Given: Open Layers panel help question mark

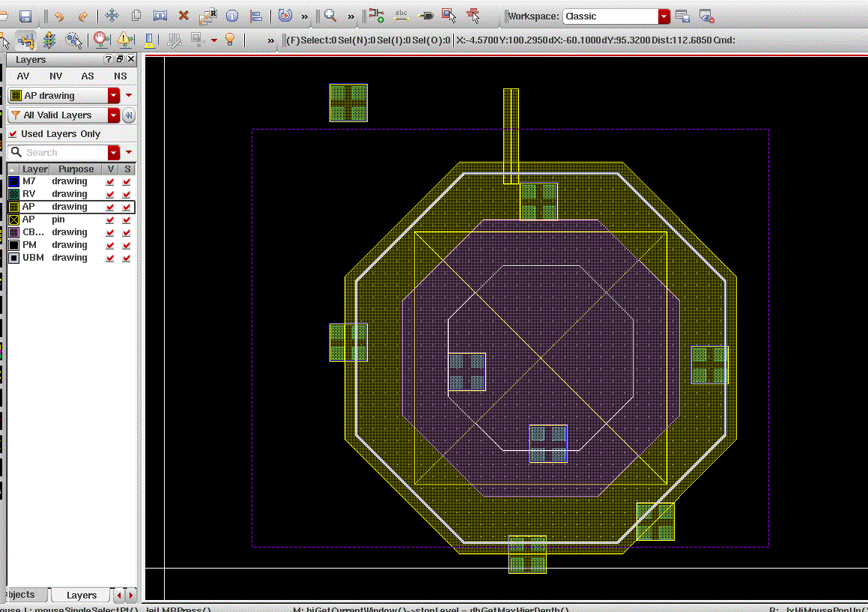Looking at the screenshot, I should (x=109, y=58).
